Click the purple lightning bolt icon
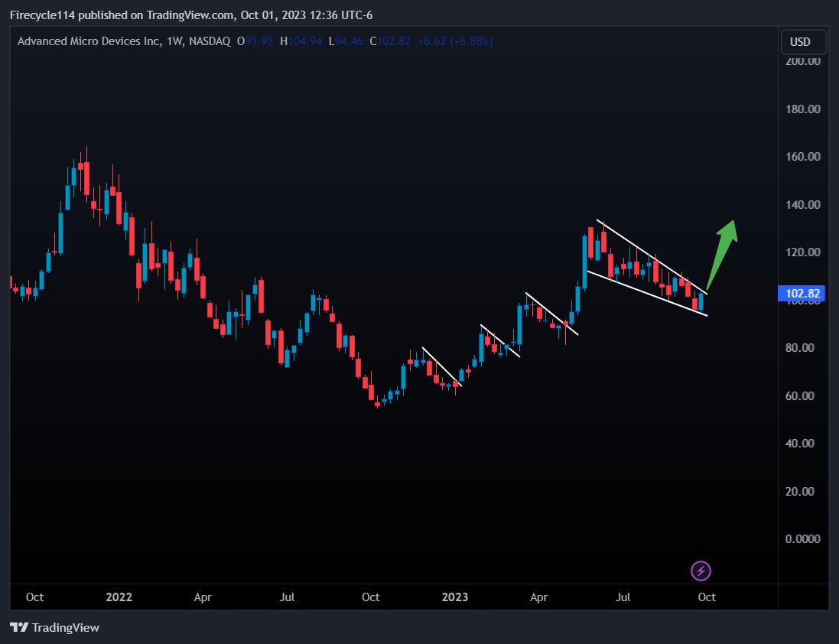Image resolution: width=839 pixels, height=644 pixels. point(701,571)
